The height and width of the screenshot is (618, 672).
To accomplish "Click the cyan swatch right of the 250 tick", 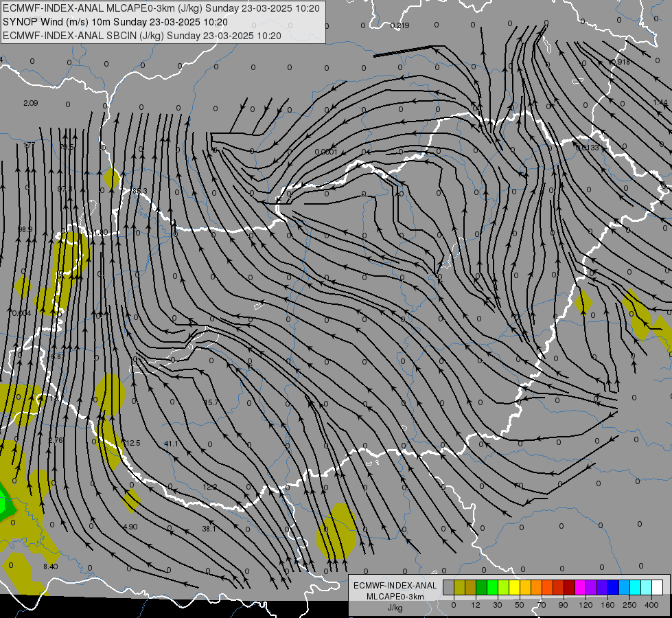I will [636, 587].
